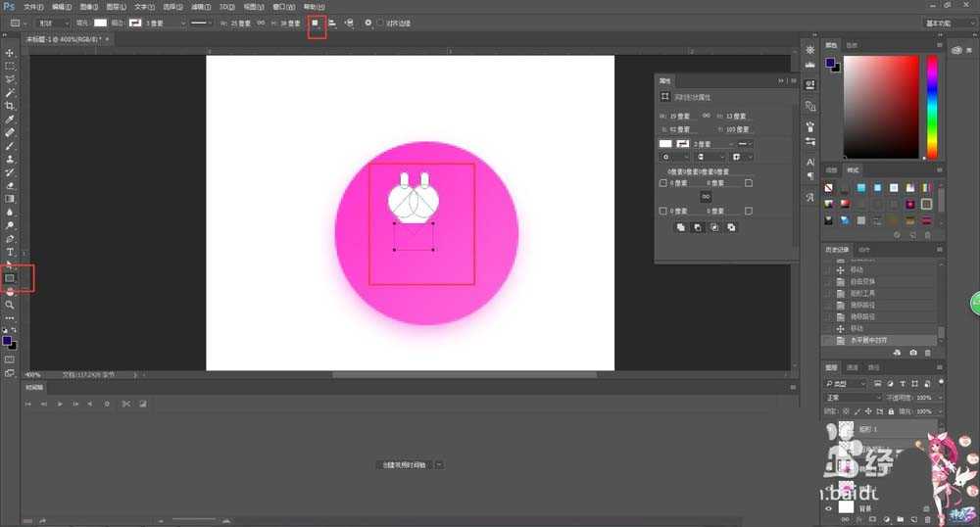Screen dimensions: 980x527
Task: Click the path operations icon in options bar
Action: tap(316, 23)
